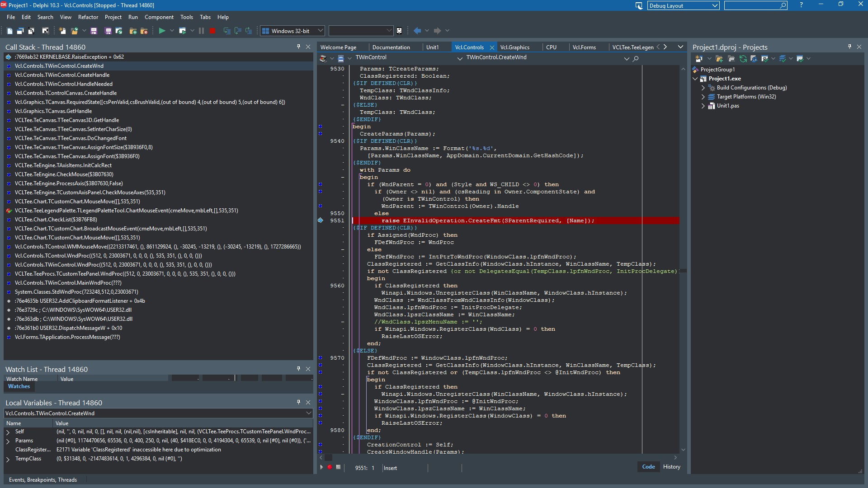
Task: Click the Run Until Return icon
Action: click(x=249, y=31)
